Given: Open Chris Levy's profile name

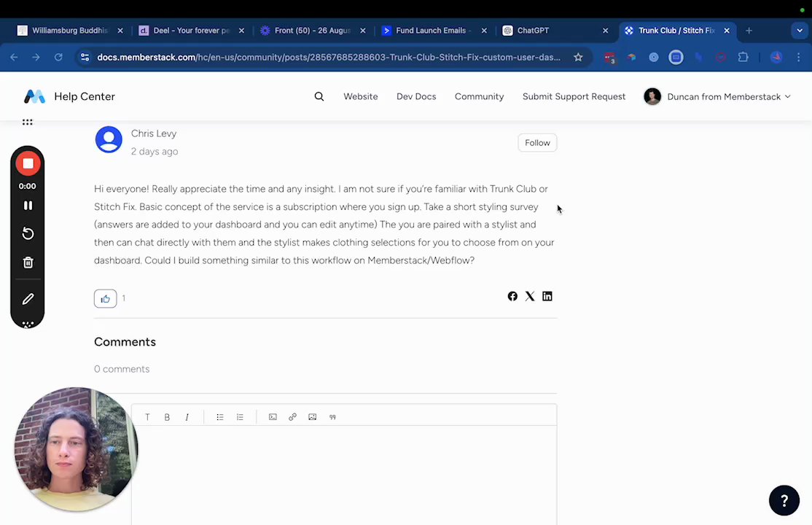Looking at the screenshot, I should [154, 133].
